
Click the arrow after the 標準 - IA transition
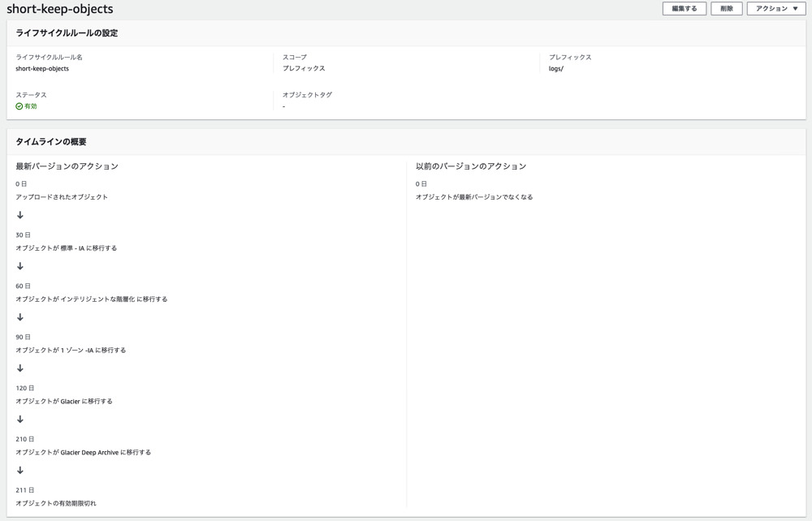coord(20,266)
